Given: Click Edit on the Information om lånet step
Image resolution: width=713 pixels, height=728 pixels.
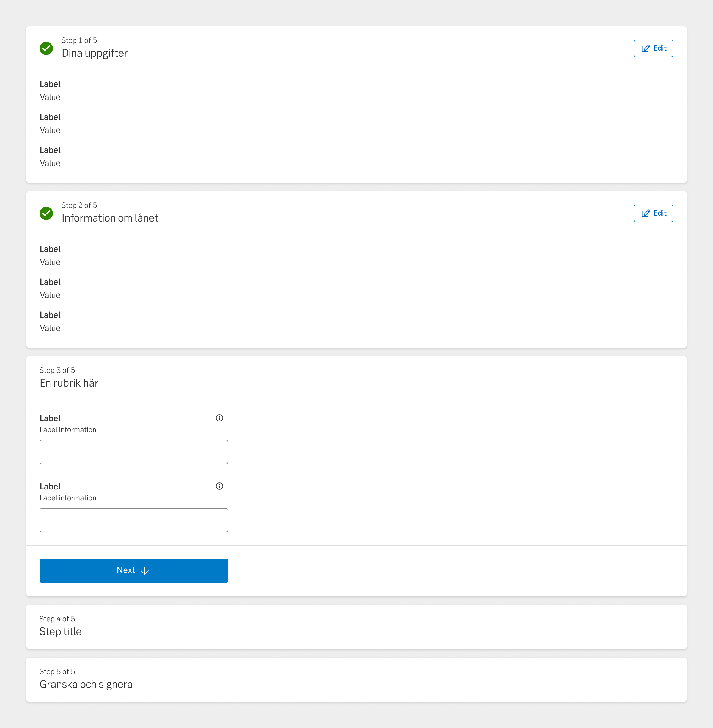Looking at the screenshot, I should coord(653,213).
